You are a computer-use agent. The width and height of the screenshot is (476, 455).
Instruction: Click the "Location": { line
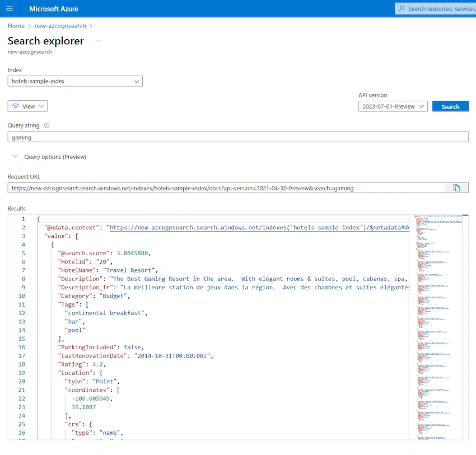tap(81, 373)
